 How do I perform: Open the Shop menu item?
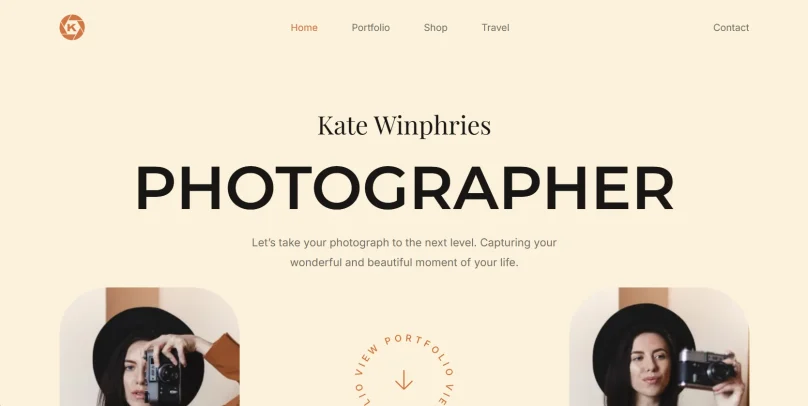pos(435,28)
